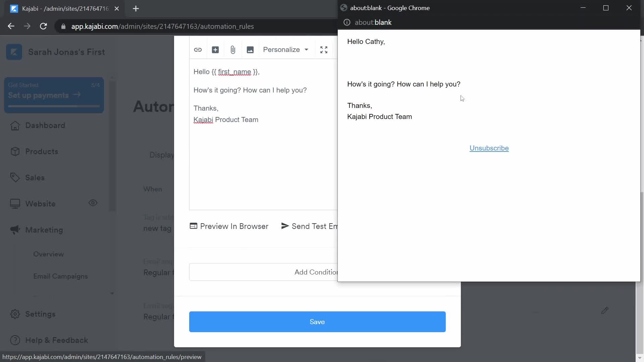Click the link insert icon in toolbar
The height and width of the screenshot is (362, 644).
[x=198, y=49]
